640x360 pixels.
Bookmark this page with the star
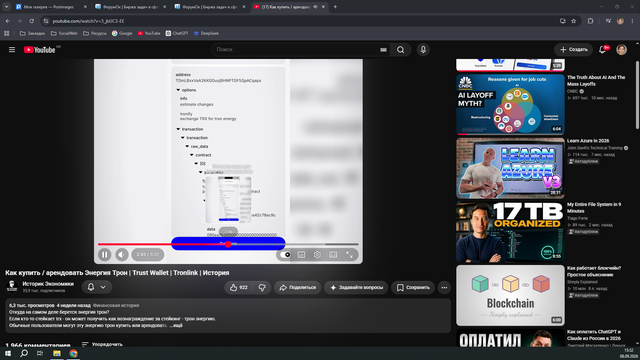[573, 21]
